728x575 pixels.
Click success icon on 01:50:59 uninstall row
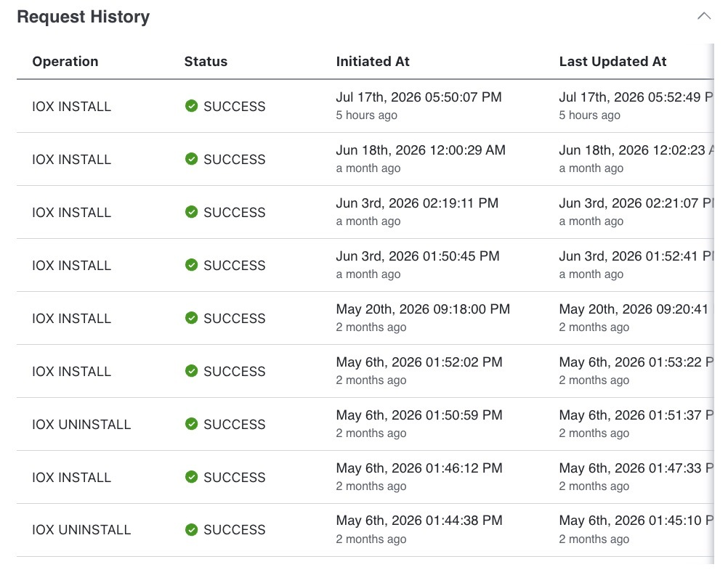pyautogui.click(x=191, y=424)
